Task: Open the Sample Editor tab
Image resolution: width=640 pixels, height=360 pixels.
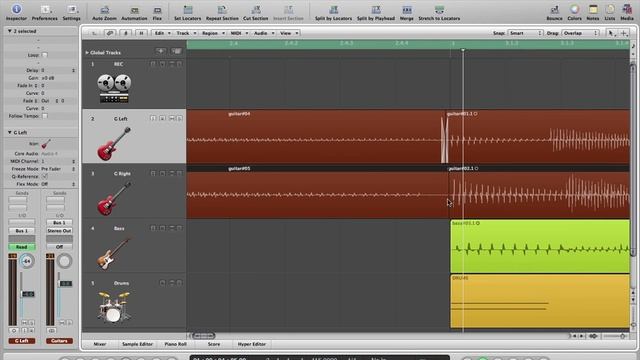Action: click(x=137, y=344)
